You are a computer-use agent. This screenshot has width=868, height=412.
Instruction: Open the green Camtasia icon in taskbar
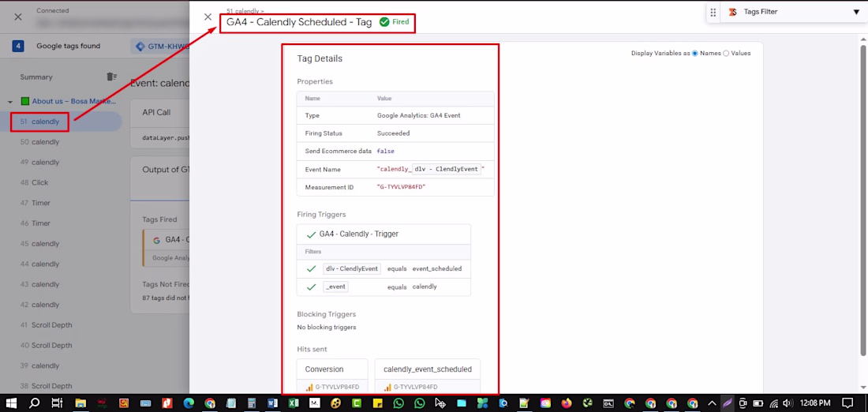point(357,403)
